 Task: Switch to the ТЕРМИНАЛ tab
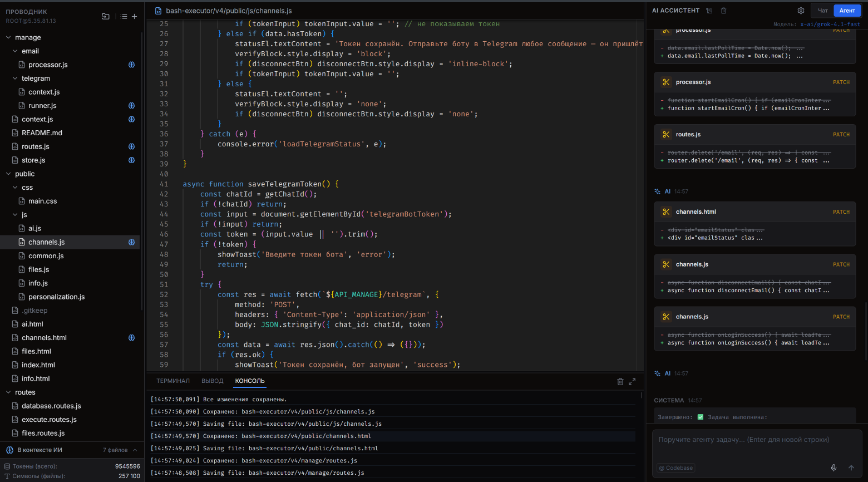(172, 381)
